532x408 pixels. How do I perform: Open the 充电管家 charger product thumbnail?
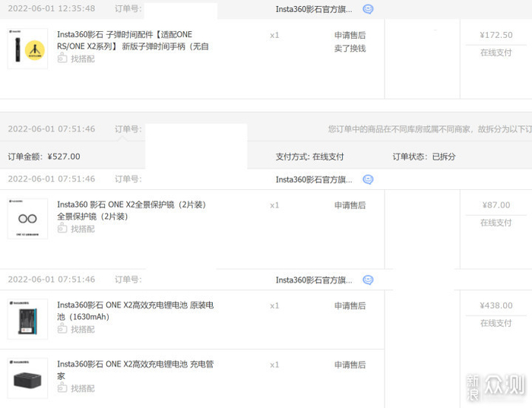tap(27, 378)
